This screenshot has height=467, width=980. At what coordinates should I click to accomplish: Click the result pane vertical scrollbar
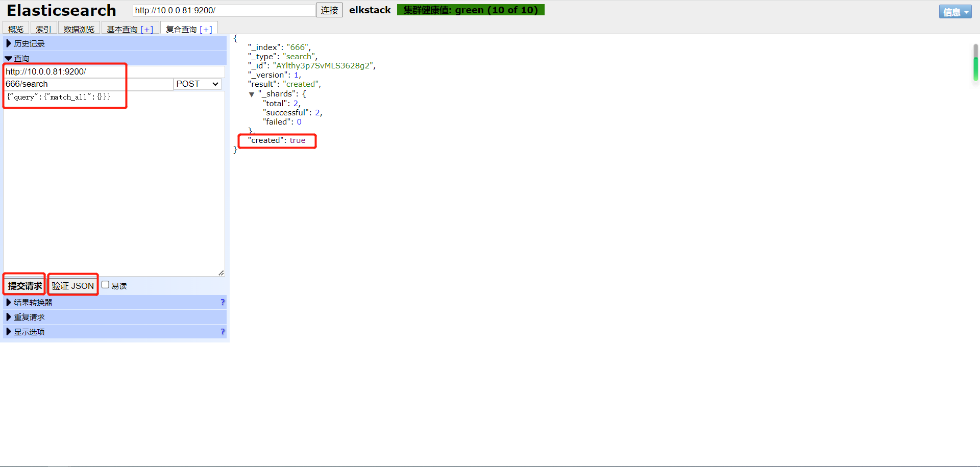tap(975, 63)
